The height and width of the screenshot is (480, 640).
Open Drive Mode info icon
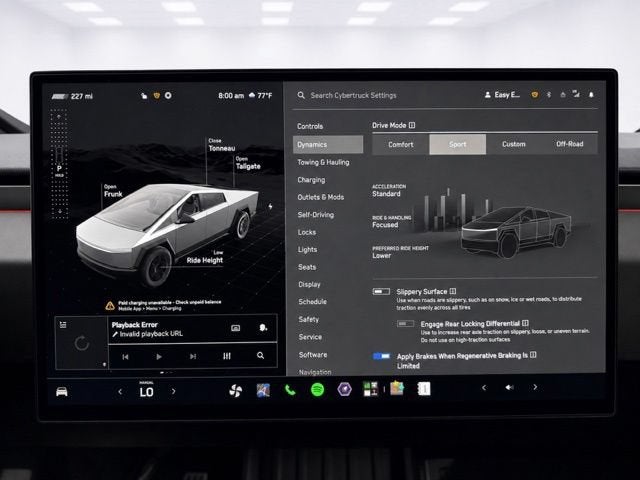coord(412,125)
